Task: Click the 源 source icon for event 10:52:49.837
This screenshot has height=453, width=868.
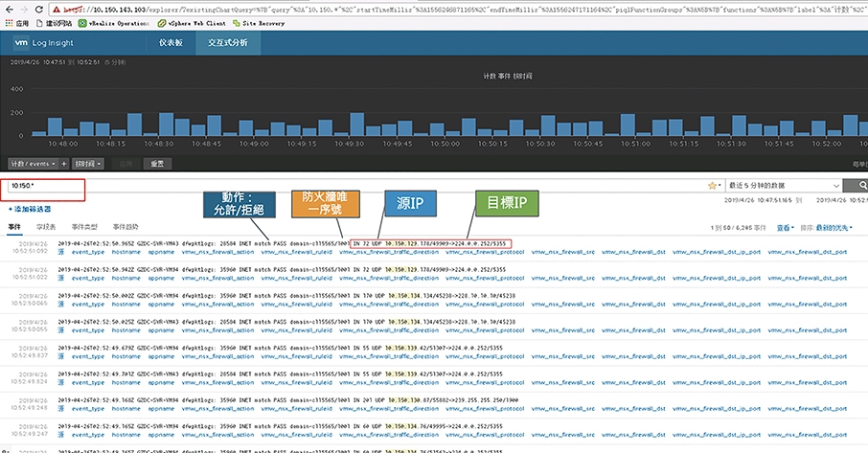Action: tap(61, 356)
